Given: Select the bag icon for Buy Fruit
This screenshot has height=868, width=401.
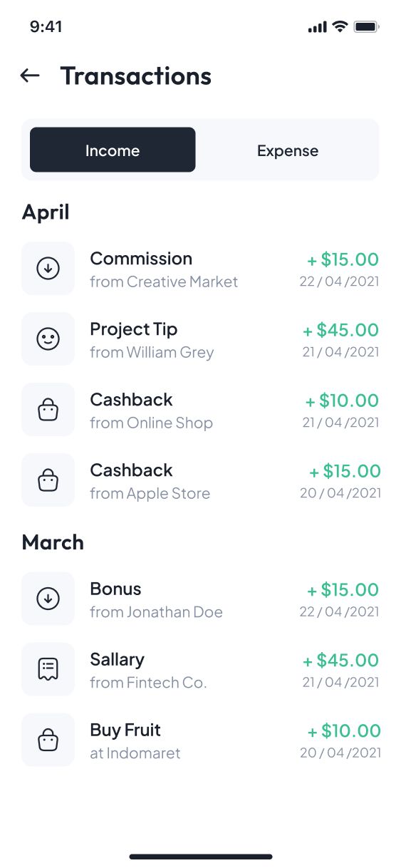Looking at the screenshot, I should click(48, 740).
